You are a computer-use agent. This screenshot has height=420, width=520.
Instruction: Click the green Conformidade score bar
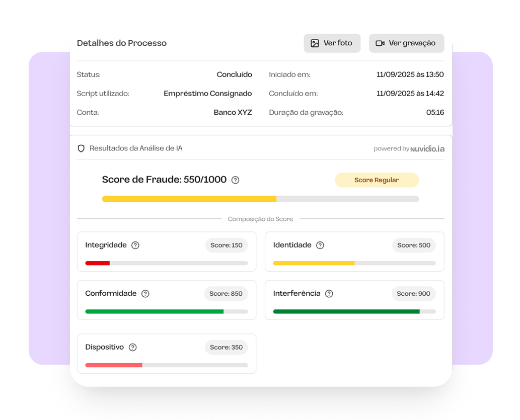(167, 311)
